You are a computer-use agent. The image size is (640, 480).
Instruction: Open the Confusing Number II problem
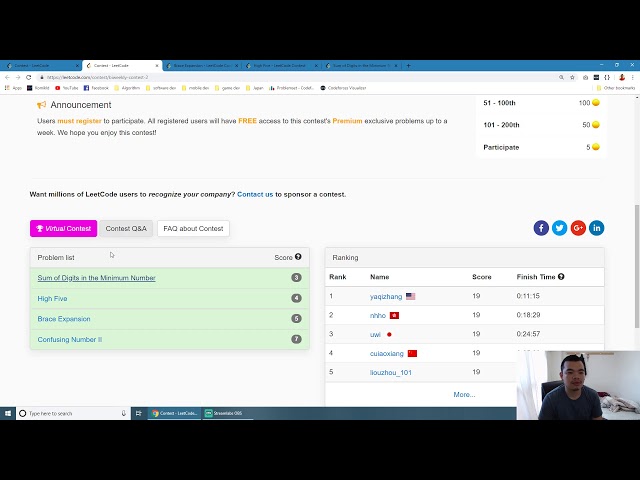pos(69,340)
